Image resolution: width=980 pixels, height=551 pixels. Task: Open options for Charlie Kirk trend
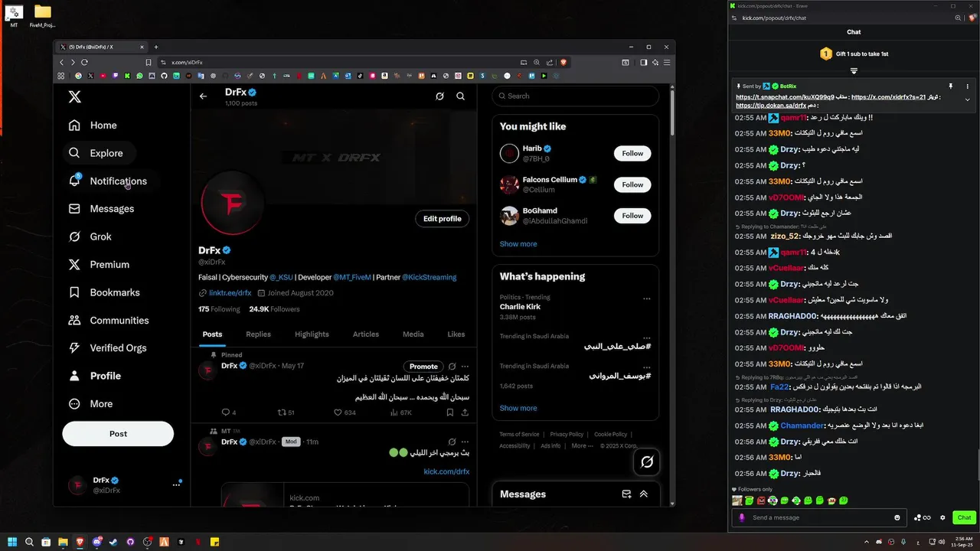click(x=647, y=299)
